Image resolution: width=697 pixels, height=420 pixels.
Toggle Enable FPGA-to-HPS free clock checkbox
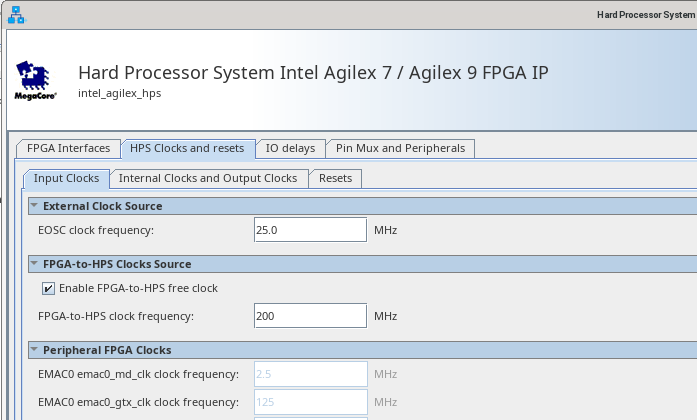49,288
